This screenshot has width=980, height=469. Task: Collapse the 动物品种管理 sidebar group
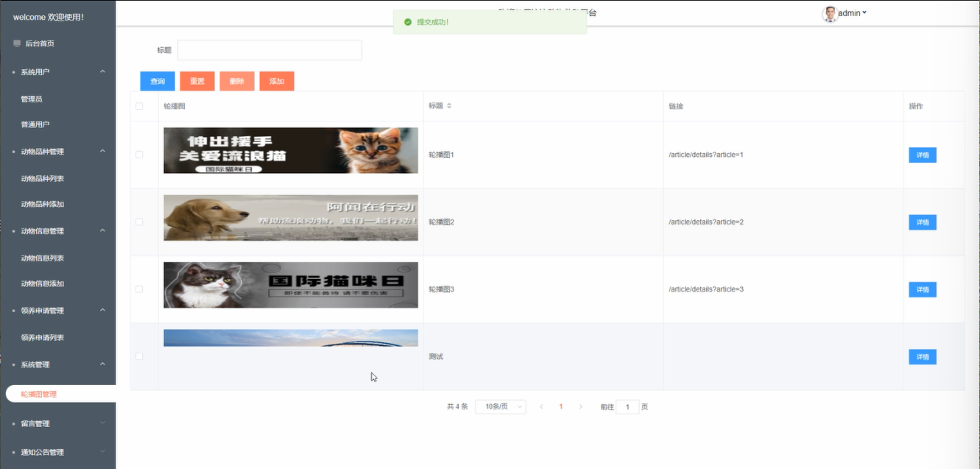click(x=57, y=151)
